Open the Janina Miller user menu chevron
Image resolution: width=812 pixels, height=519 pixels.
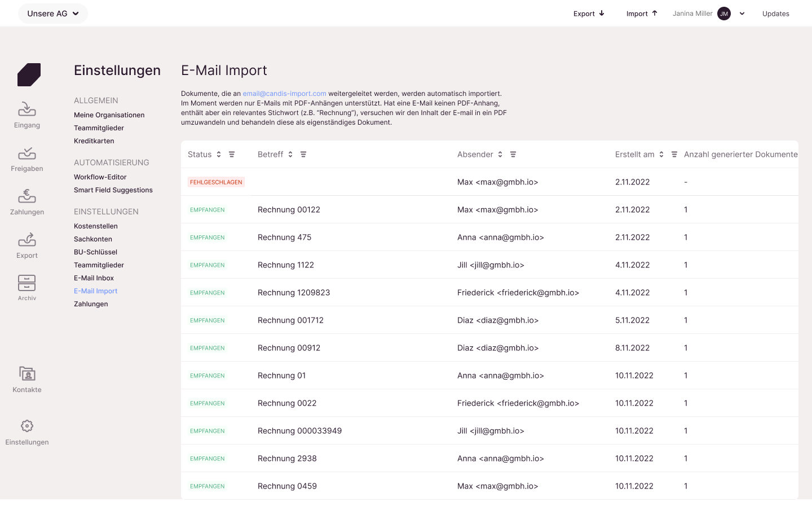pyautogui.click(x=742, y=14)
